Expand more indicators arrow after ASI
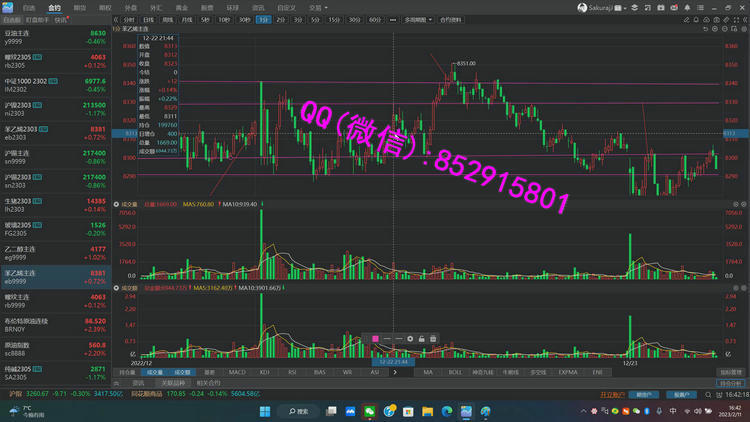750x422 pixels. click(395, 372)
